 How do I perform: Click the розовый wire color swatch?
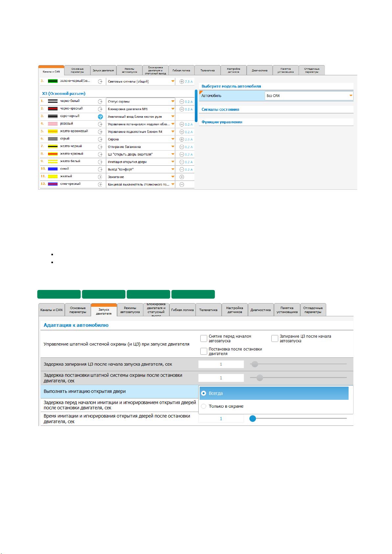point(53,124)
